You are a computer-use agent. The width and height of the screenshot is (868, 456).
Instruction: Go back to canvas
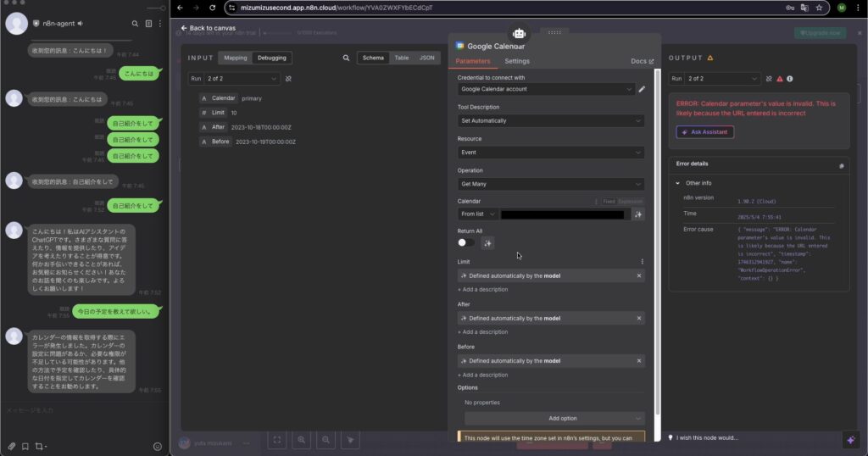(209, 28)
